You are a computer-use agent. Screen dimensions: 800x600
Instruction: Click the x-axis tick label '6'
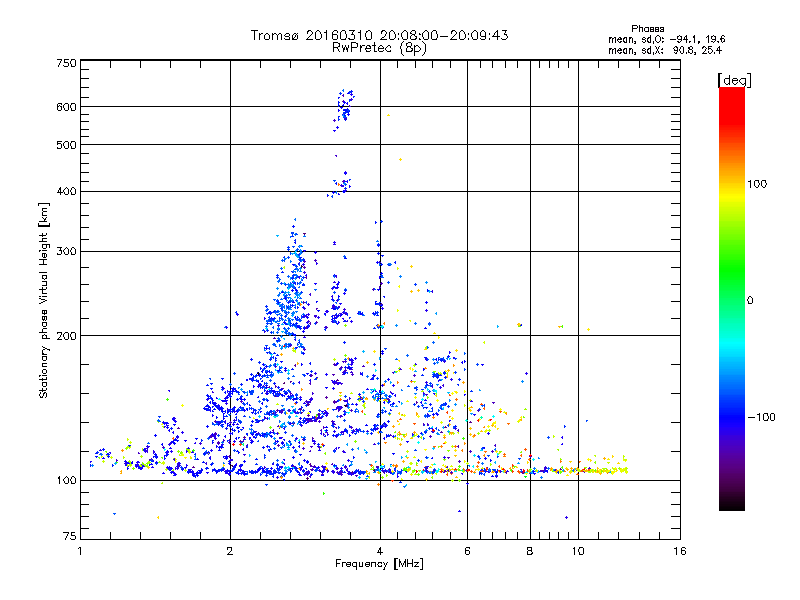click(467, 551)
